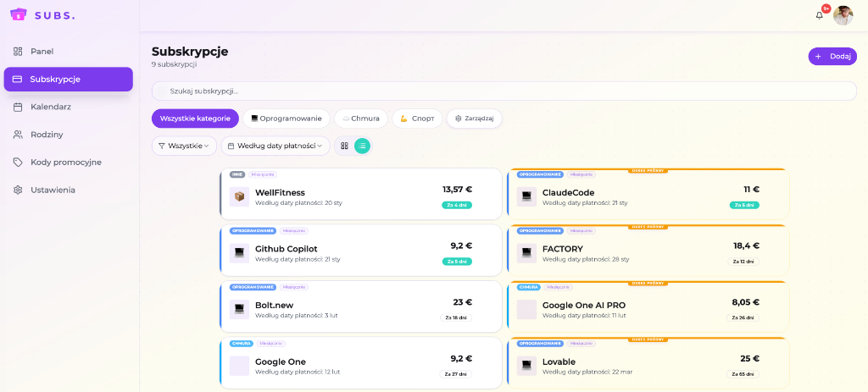868x392 pixels.
Task: Click the Lovable laptop icon
Action: [526, 366]
